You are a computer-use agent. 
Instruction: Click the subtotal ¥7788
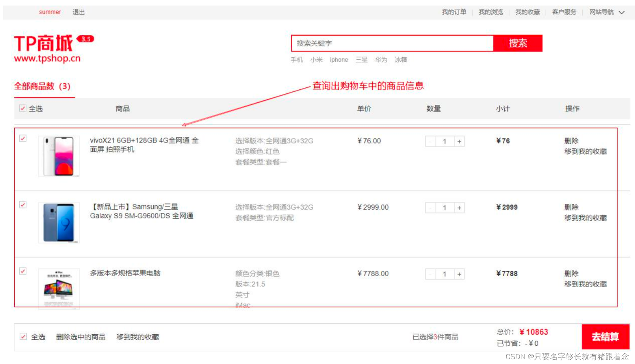(x=507, y=274)
